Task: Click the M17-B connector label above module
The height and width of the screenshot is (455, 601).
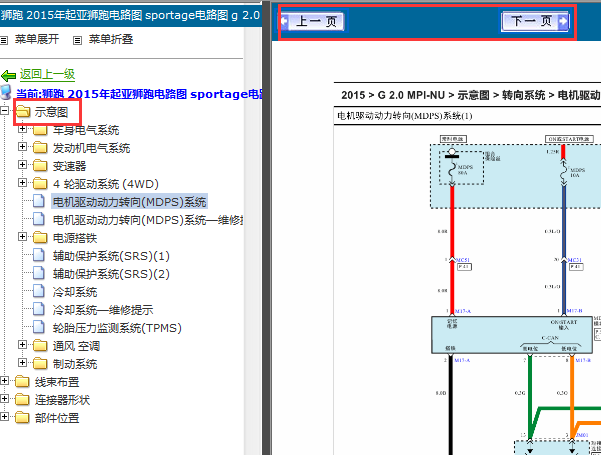Action: pyautogui.click(x=575, y=311)
